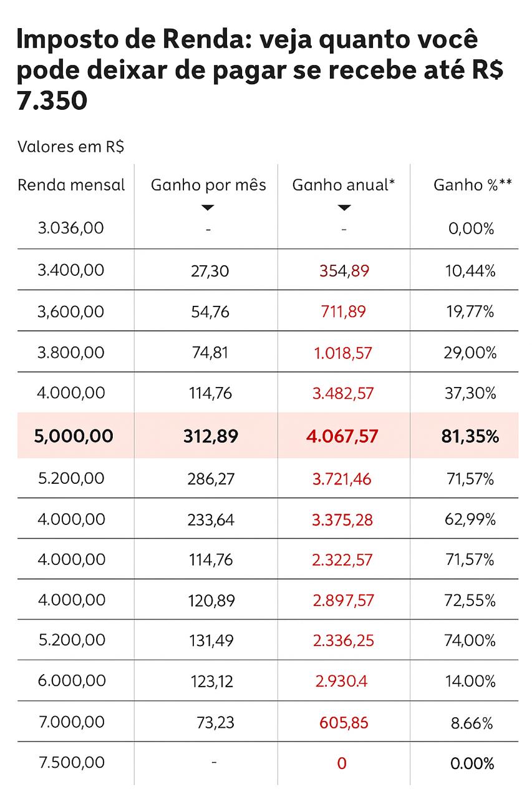Click the Ganho anual* header text
The height and width of the screenshot is (799, 532).
pyautogui.click(x=344, y=185)
